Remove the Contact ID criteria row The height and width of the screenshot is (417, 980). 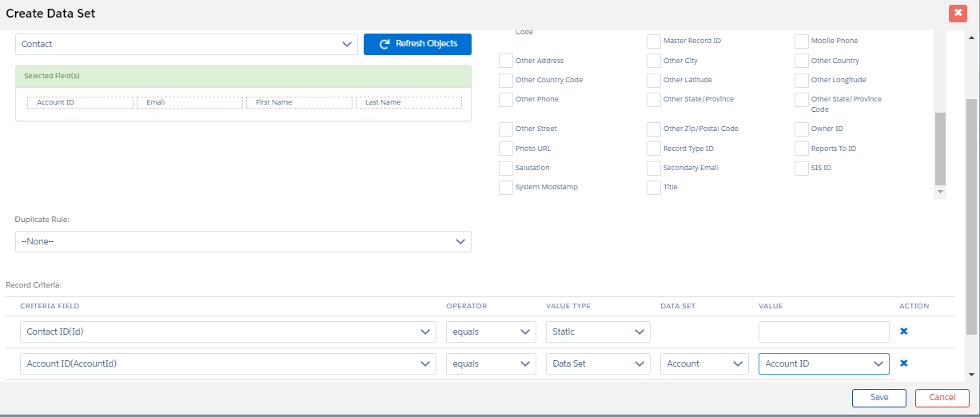[x=904, y=332]
